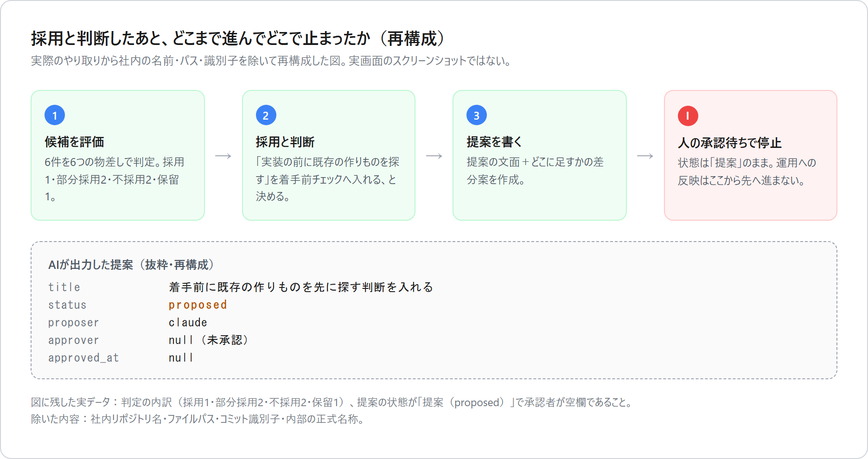Image resolution: width=868 pixels, height=459 pixels.
Task: Click the 採用と判断 card heading
Action: pyautogui.click(x=285, y=142)
